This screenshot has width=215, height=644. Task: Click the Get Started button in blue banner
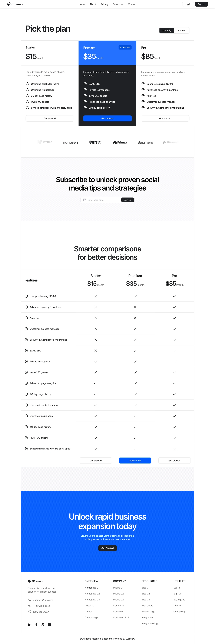click(107, 548)
